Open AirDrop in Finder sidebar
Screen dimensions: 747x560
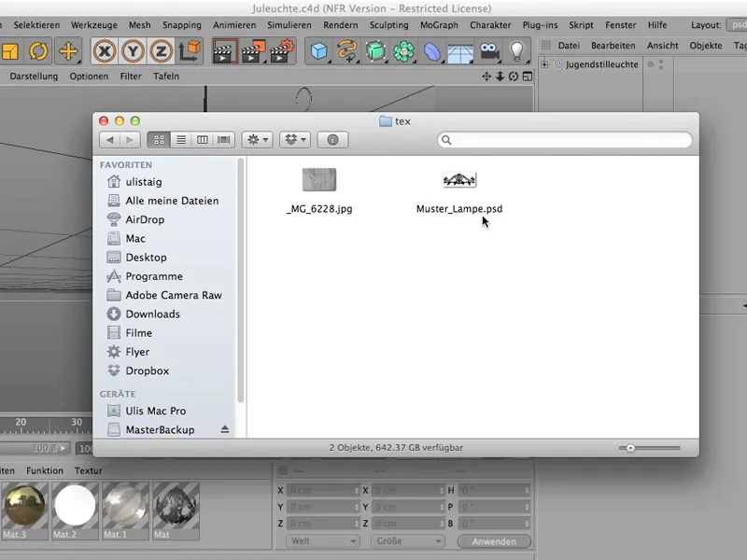click(x=144, y=219)
